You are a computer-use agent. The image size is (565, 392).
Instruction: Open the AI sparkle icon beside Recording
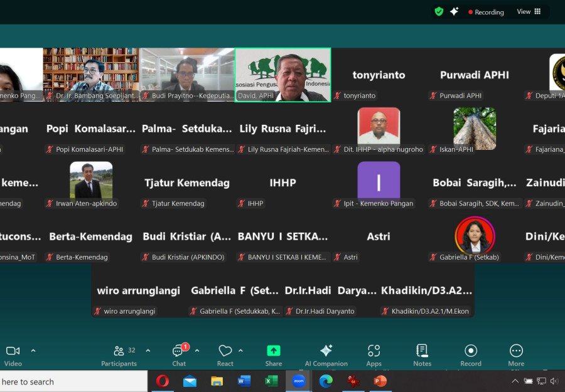(454, 12)
